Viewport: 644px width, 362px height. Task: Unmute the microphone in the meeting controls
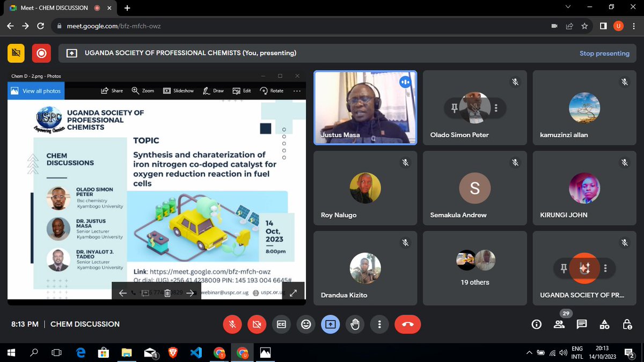pos(232,324)
